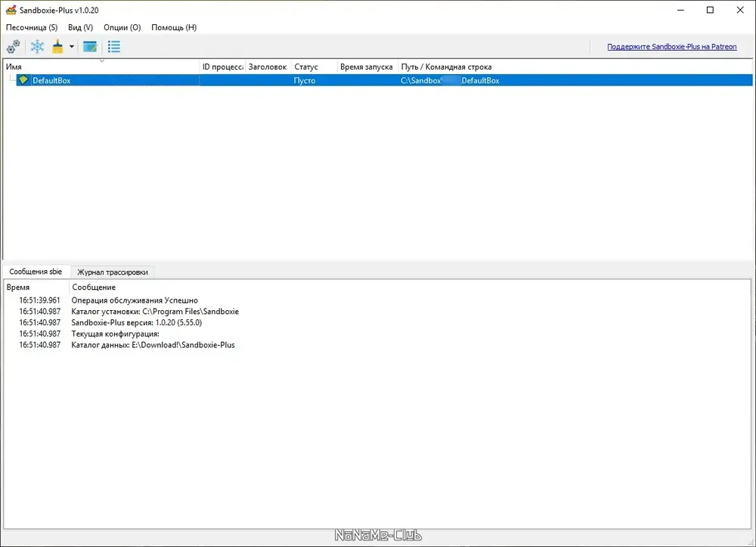Sort by the Имя column header

tap(102, 67)
